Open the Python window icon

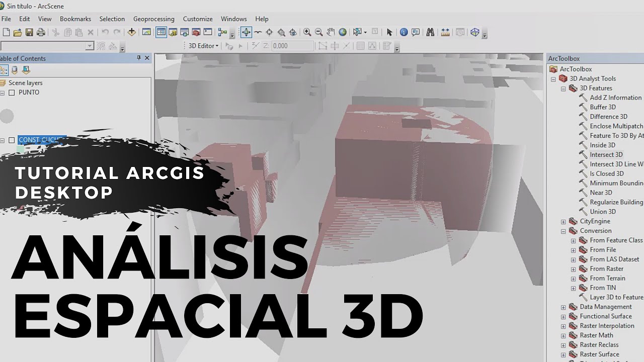pos(208,32)
